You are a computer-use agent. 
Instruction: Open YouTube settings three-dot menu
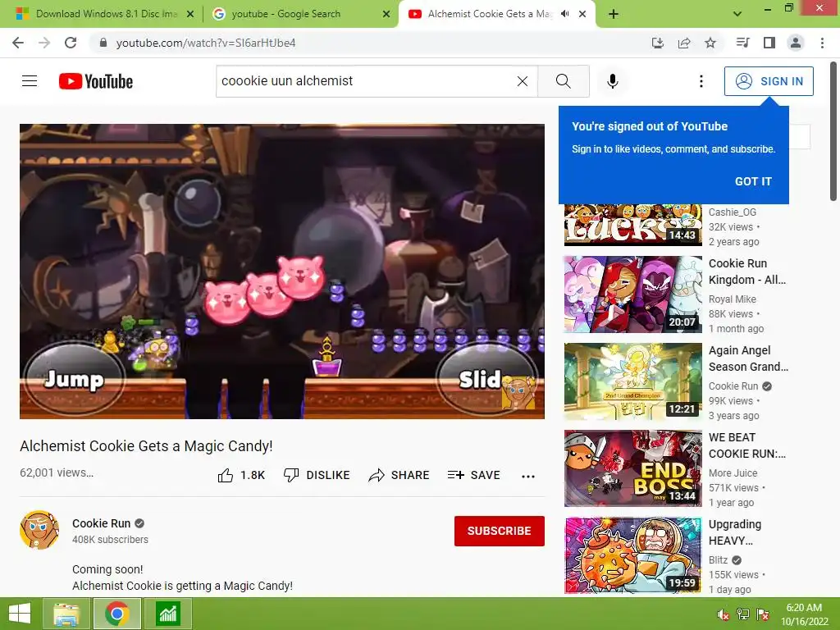click(701, 81)
